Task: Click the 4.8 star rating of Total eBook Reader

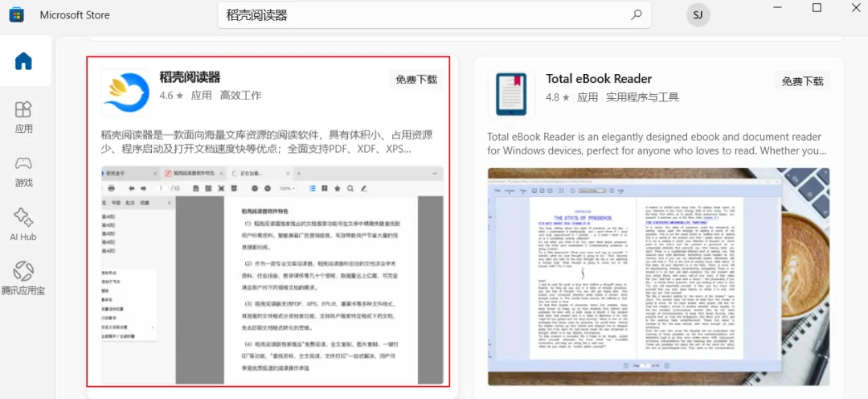Action: pyautogui.click(x=558, y=97)
